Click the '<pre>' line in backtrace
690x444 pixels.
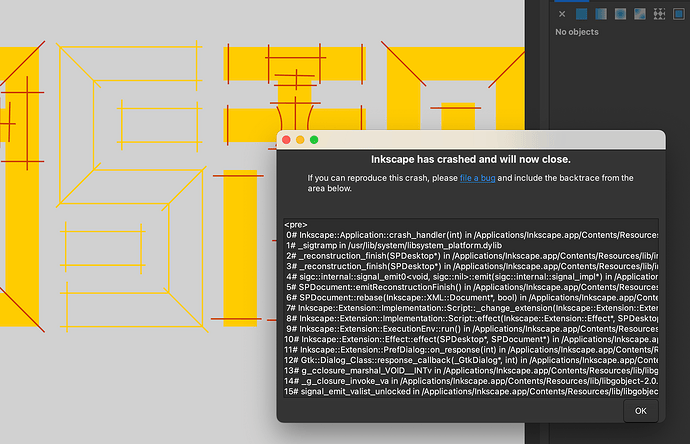296,224
